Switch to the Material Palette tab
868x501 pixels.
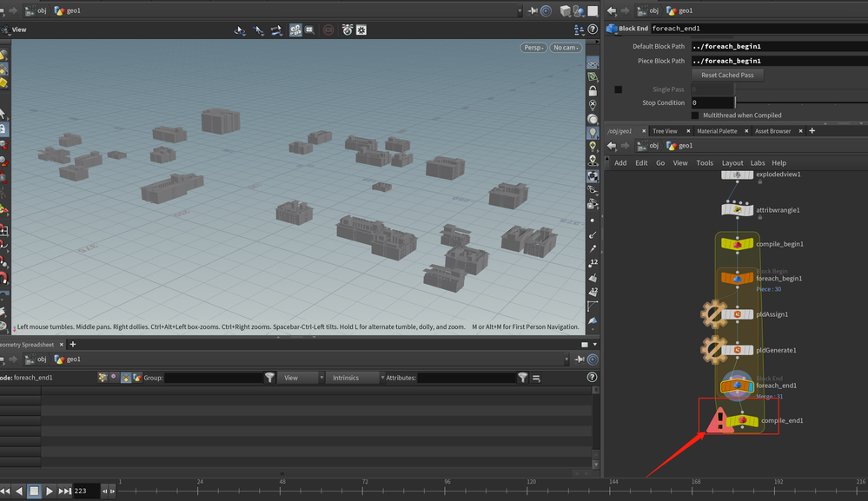pos(716,131)
